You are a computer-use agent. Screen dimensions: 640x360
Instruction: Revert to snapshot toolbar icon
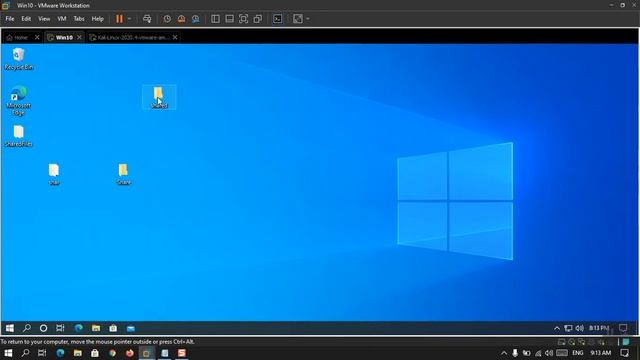click(x=181, y=19)
